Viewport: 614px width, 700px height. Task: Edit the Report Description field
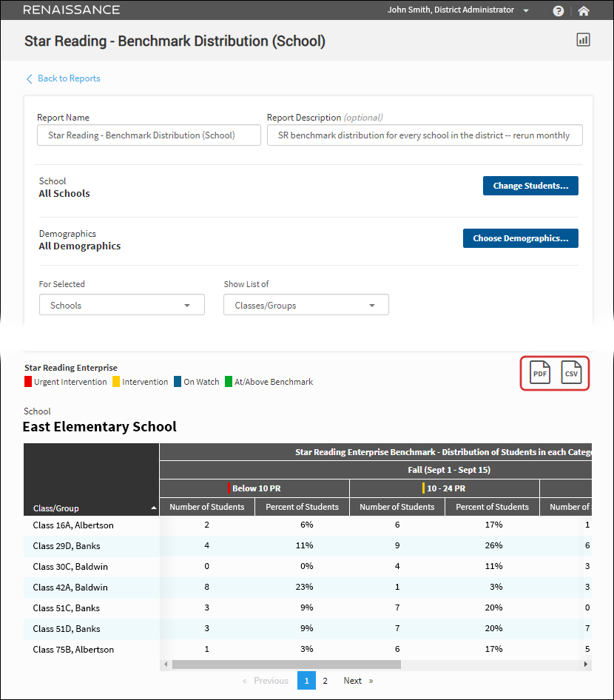(x=425, y=135)
